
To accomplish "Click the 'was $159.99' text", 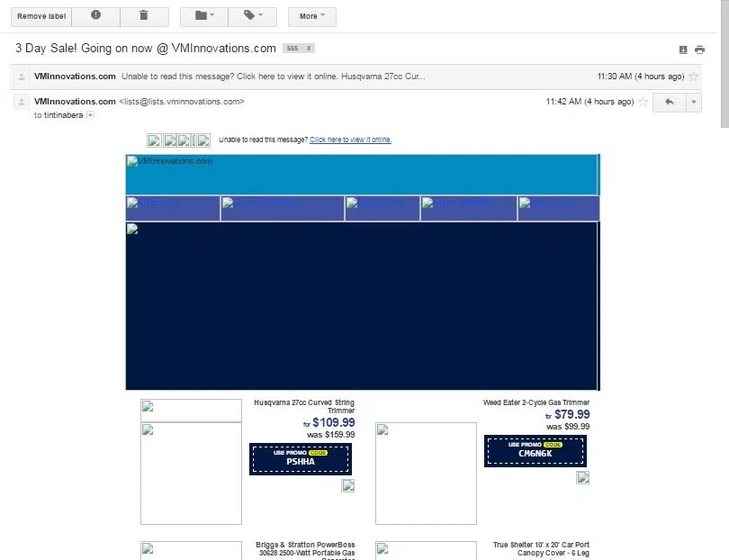I will click(331, 435).
